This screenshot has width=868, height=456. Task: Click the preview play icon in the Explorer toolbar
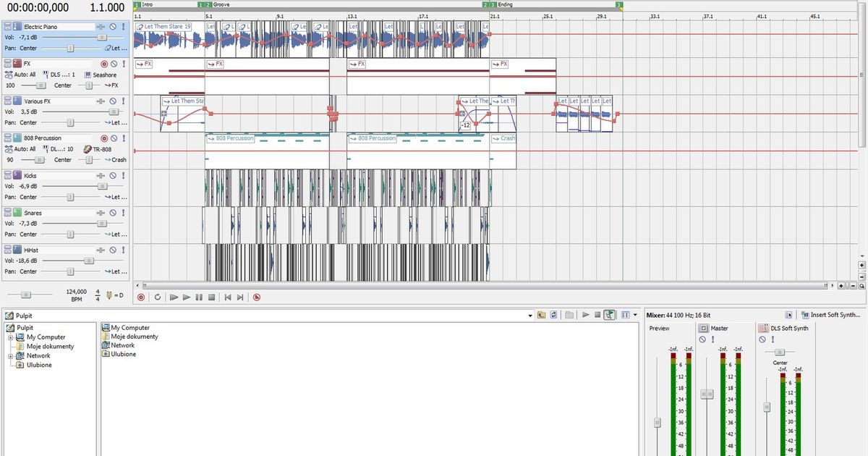(x=586, y=314)
